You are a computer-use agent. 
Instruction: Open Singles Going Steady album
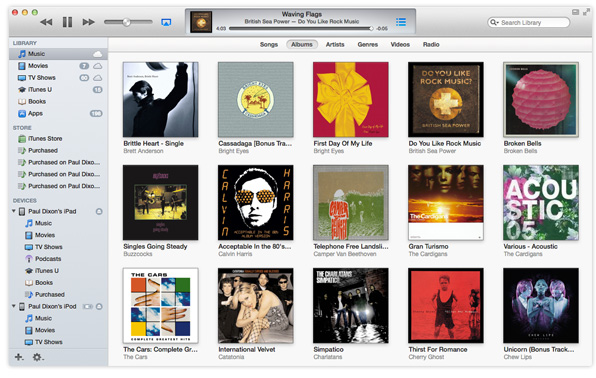coord(160,202)
